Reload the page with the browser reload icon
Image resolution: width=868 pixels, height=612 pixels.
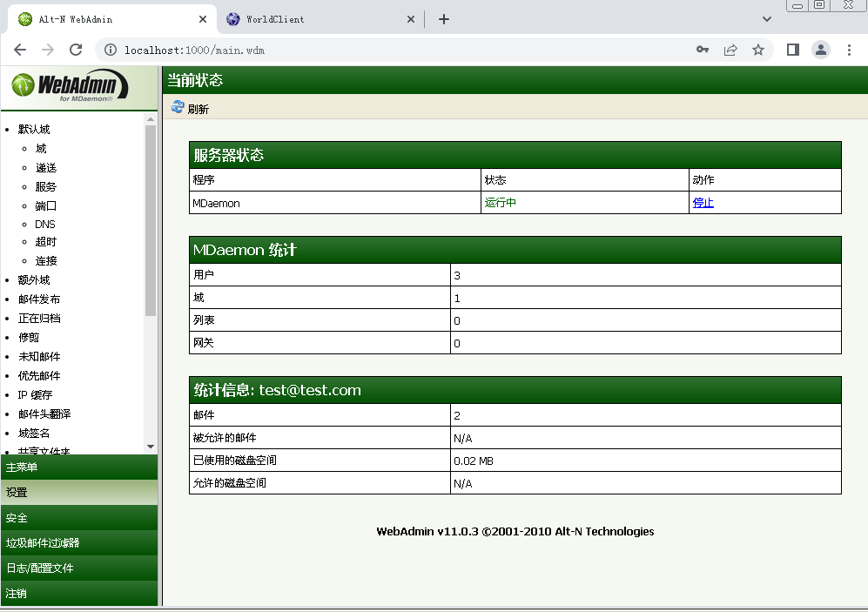[76, 50]
